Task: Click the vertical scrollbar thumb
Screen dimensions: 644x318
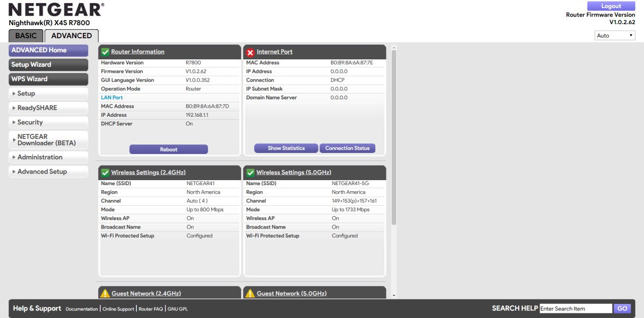Action: click(x=393, y=136)
